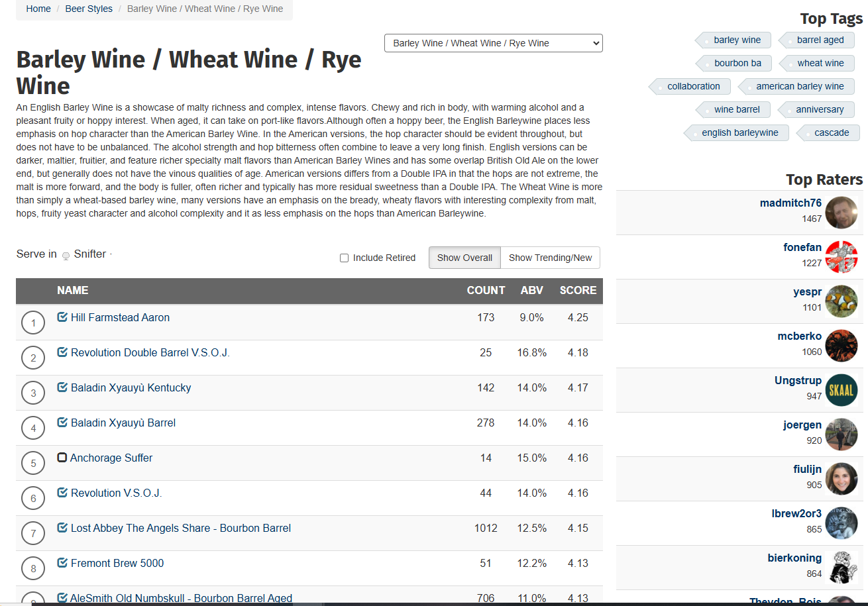Enable the Include Retired checkbox
This screenshot has width=868, height=606.
click(x=344, y=258)
